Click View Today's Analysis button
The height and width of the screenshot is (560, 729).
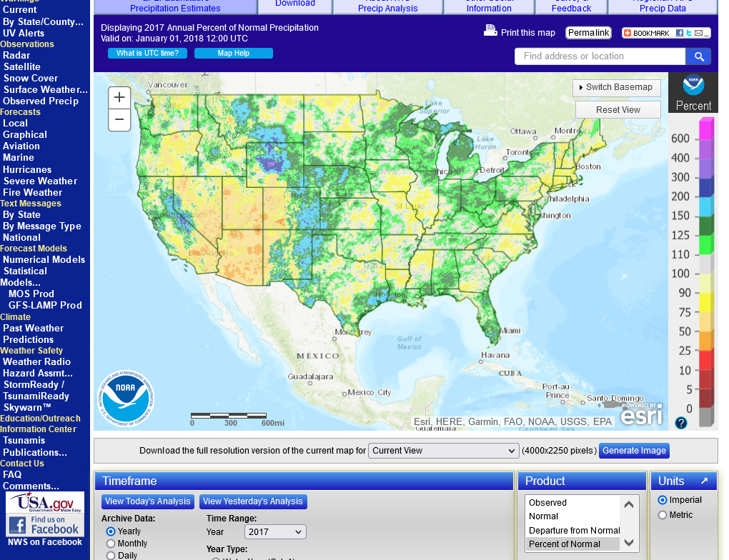148,501
